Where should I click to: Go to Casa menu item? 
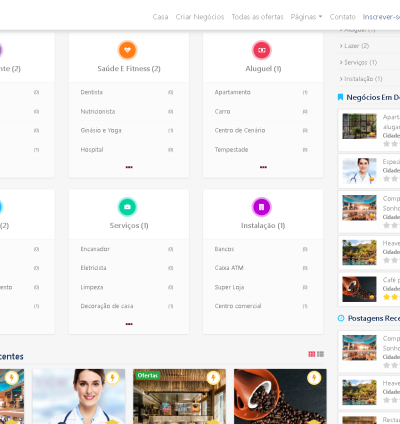click(160, 17)
